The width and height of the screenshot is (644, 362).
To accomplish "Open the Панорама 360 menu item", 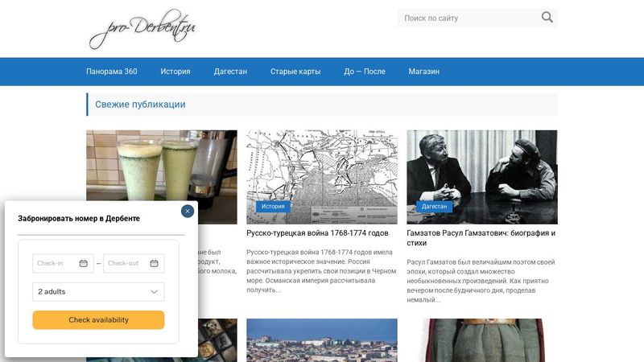I will [112, 72].
